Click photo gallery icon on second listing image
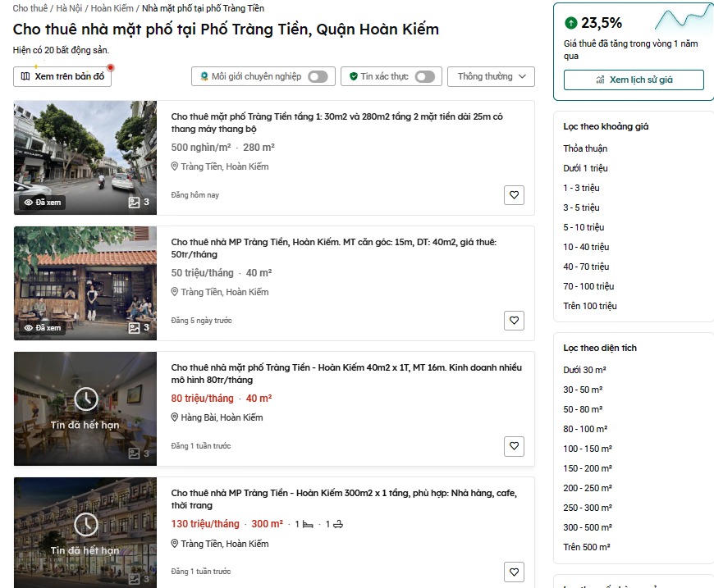The image size is (714, 588). click(135, 328)
